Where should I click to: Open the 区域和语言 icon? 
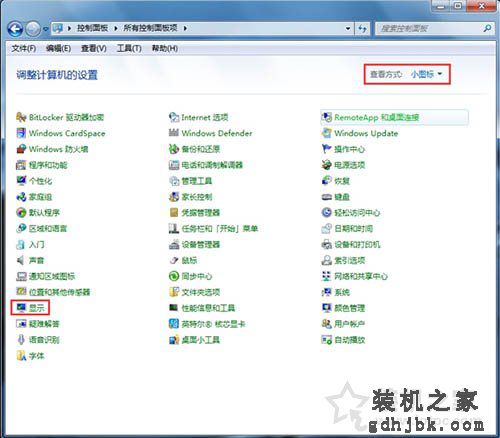tap(21, 229)
